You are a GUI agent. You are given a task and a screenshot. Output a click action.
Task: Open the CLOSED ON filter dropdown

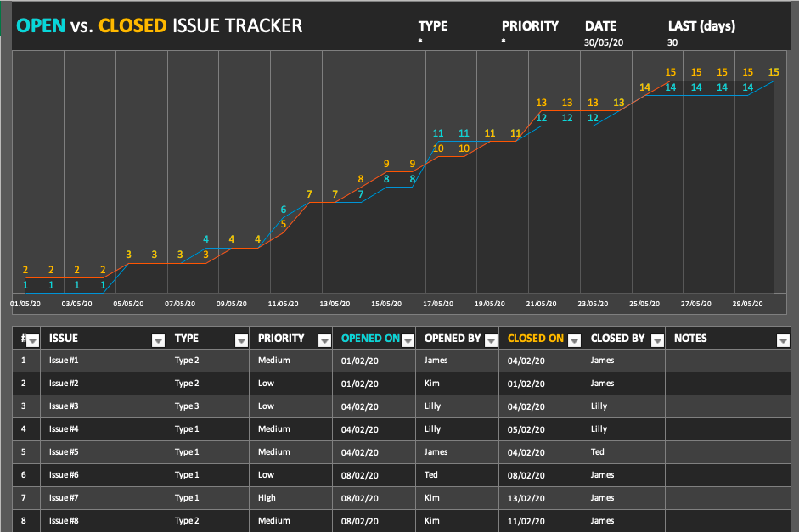[x=573, y=340]
